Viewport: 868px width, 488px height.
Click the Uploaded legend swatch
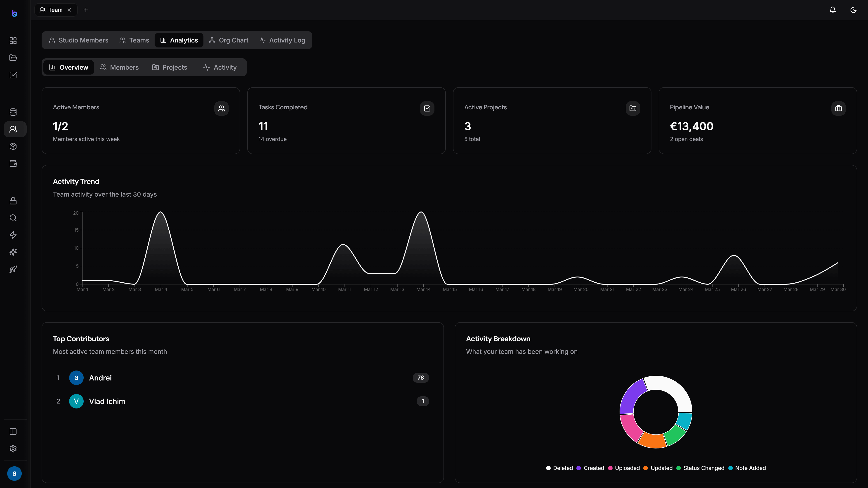tap(610, 468)
